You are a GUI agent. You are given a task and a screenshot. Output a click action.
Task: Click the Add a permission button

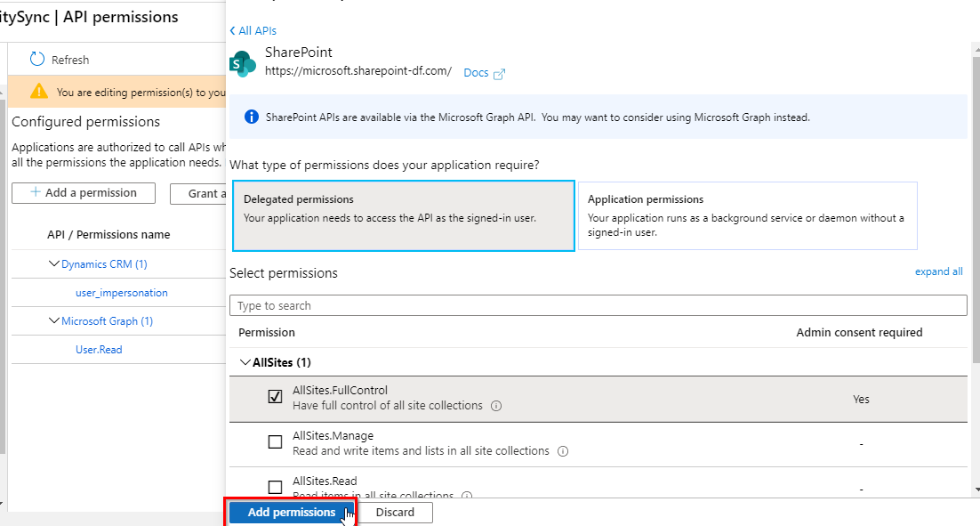[84, 192]
